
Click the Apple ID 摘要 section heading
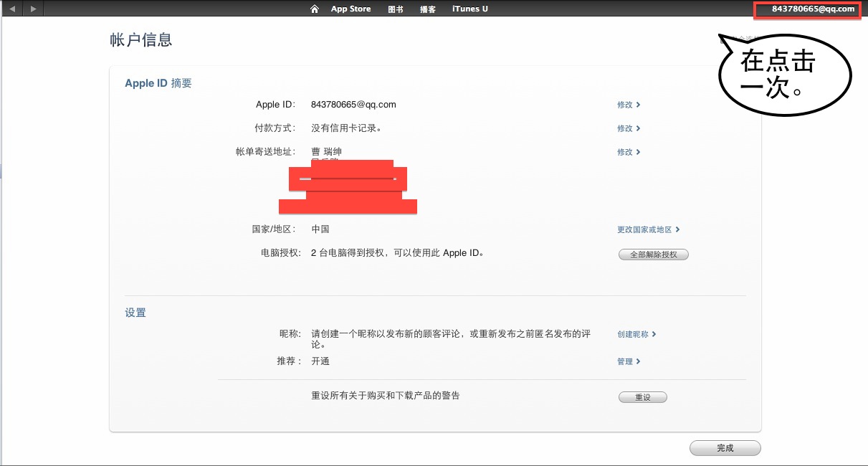pyautogui.click(x=158, y=83)
